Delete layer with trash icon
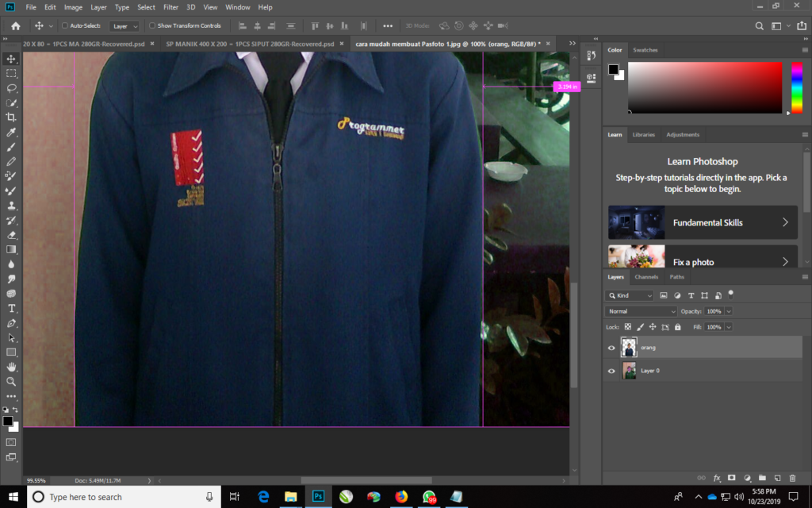The height and width of the screenshot is (508, 812). [792, 478]
